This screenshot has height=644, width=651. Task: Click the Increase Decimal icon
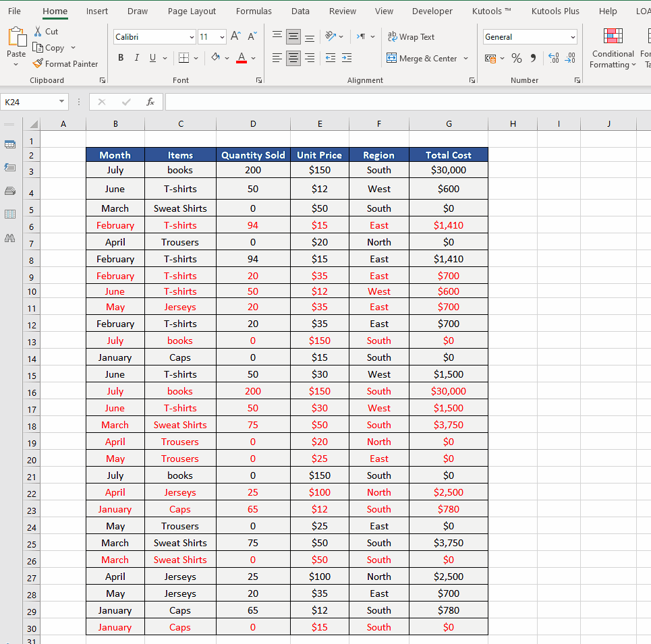coord(553,58)
